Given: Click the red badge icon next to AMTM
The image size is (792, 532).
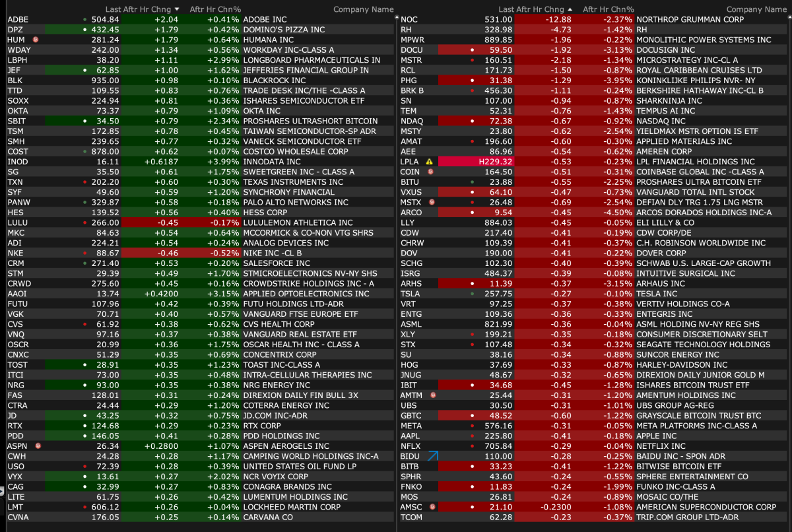Looking at the screenshot, I should coord(433,395).
